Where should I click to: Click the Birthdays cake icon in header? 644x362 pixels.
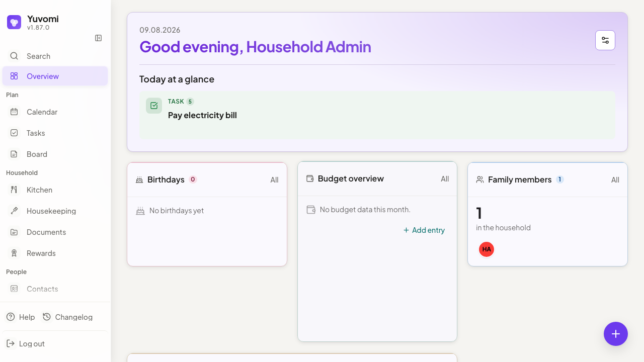pyautogui.click(x=139, y=179)
